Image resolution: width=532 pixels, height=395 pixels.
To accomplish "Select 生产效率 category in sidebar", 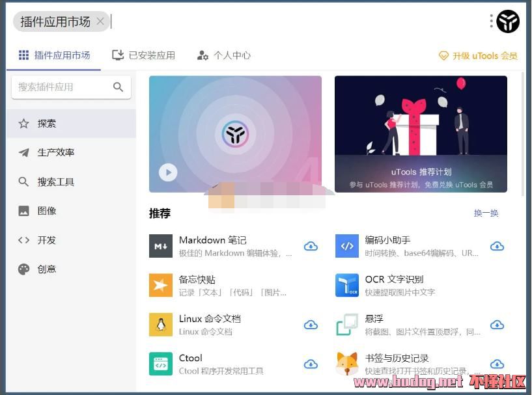I will point(56,152).
